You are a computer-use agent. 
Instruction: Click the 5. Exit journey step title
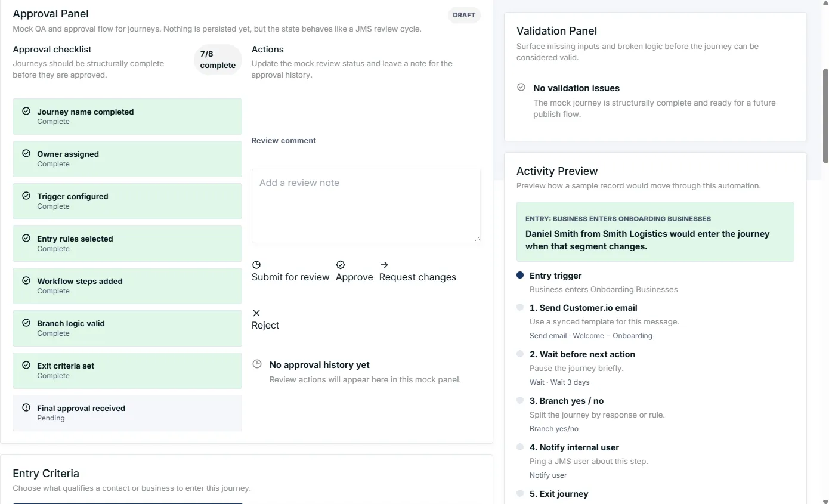coord(559,494)
